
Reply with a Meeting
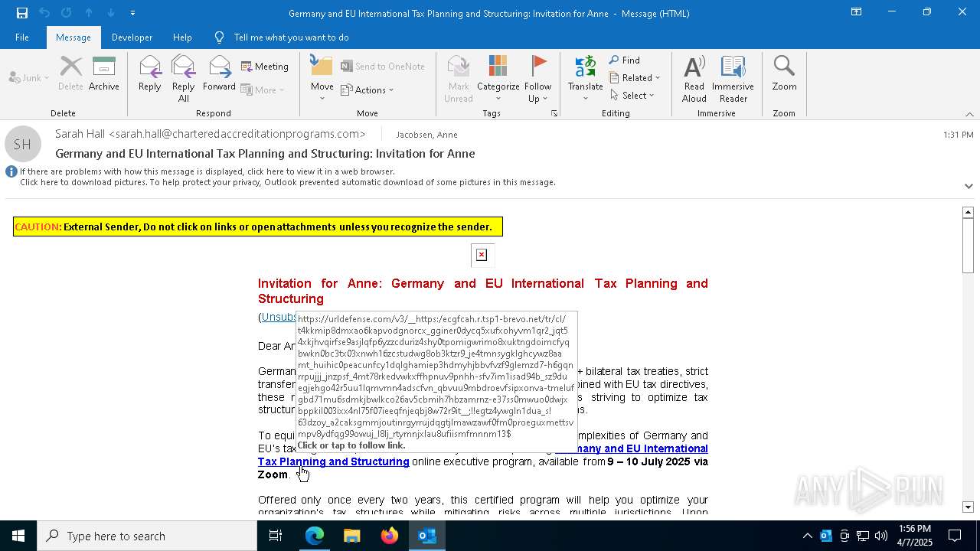[265, 67]
